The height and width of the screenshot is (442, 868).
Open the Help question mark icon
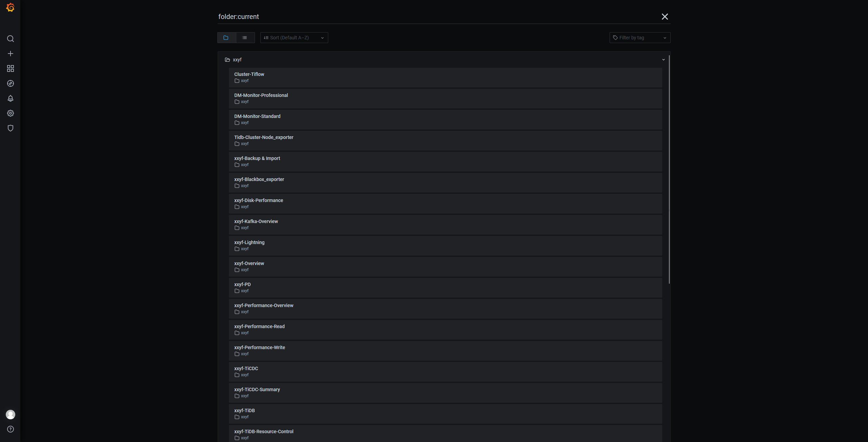pos(11,429)
